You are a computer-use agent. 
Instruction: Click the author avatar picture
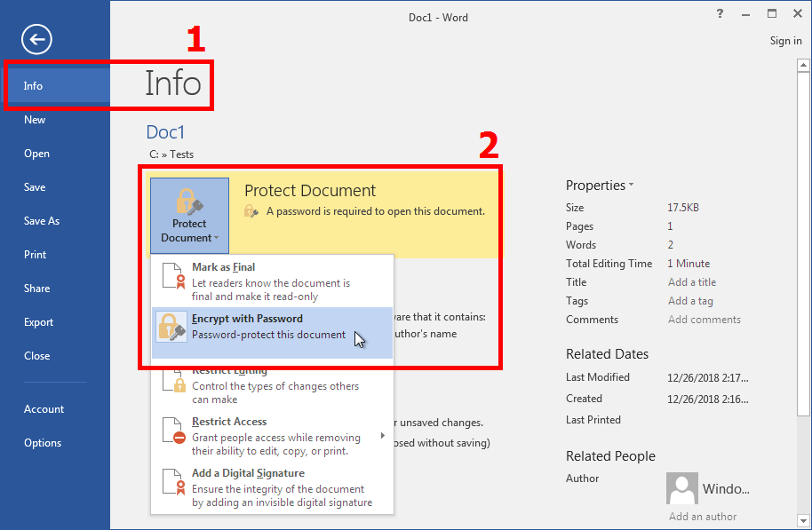(682, 488)
